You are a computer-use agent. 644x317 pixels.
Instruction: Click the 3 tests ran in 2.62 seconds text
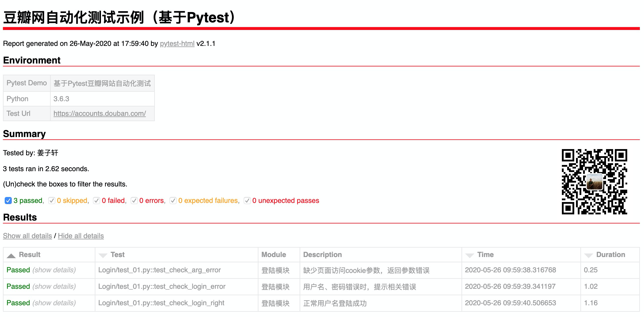[46, 169]
